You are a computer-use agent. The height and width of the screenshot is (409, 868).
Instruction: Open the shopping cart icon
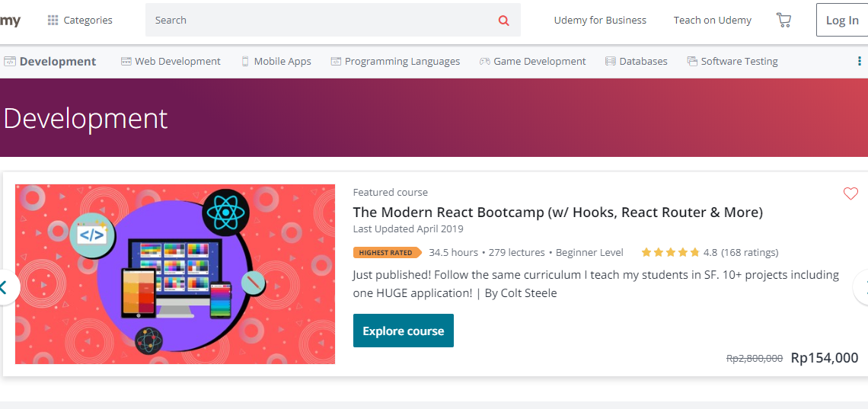(783, 21)
